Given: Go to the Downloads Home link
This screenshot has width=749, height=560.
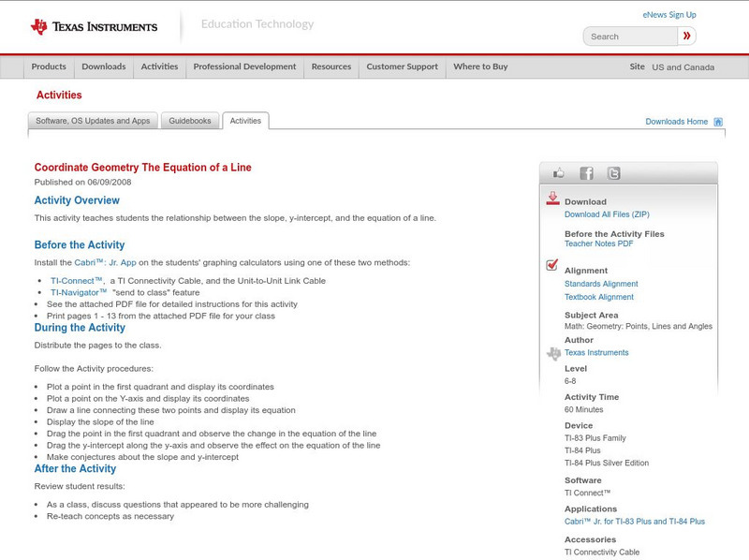Looking at the screenshot, I should (x=676, y=122).
